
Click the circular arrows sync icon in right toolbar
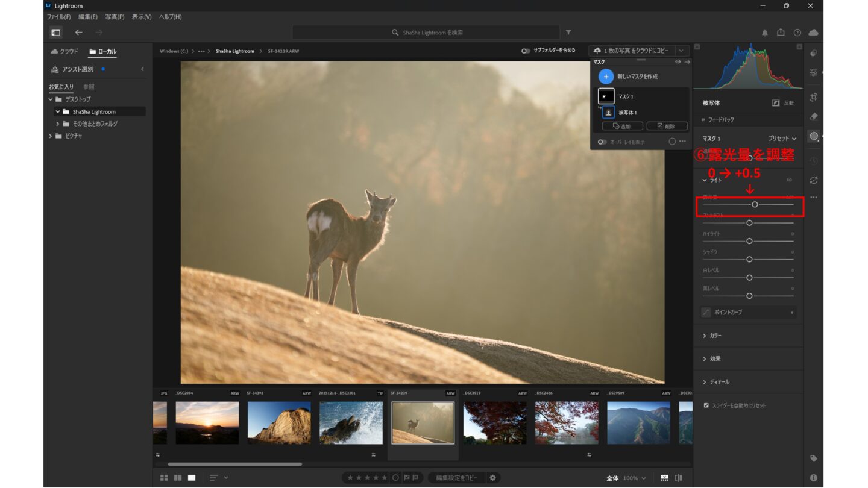[814, 180]
